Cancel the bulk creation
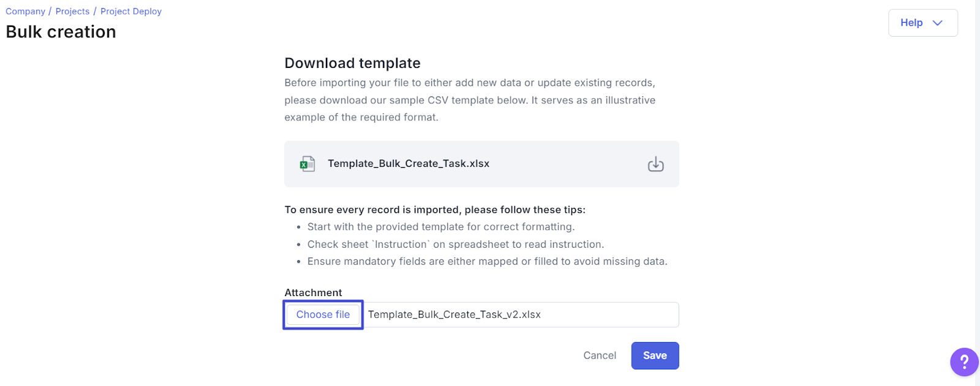980x386 pixels. pos(600,355)
